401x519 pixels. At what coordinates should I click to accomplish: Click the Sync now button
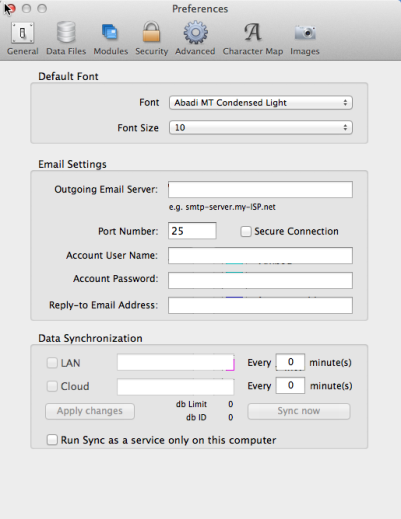pos(299,411)
